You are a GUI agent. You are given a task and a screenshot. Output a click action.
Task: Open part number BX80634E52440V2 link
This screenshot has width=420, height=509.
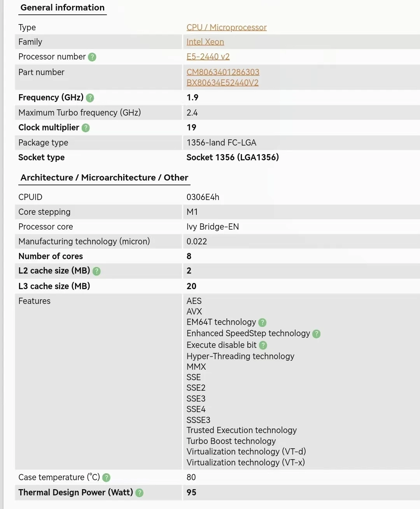[222, 82]
